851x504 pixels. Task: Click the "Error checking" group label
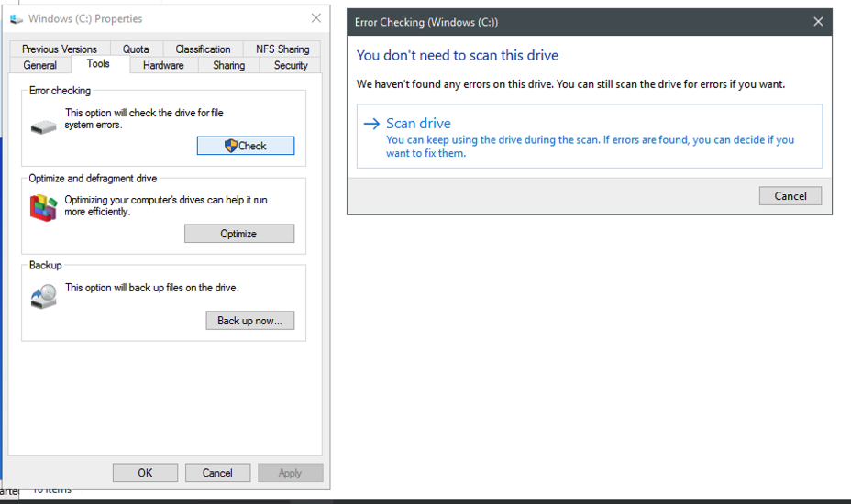60,91
